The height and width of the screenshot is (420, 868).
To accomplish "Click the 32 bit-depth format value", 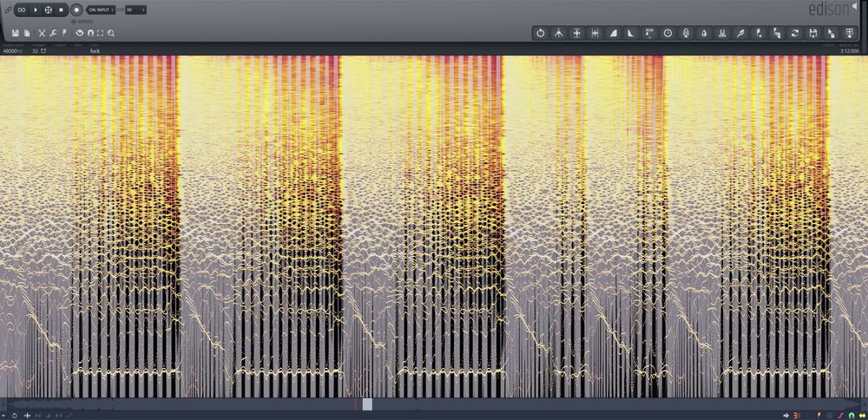I will 35,51.
